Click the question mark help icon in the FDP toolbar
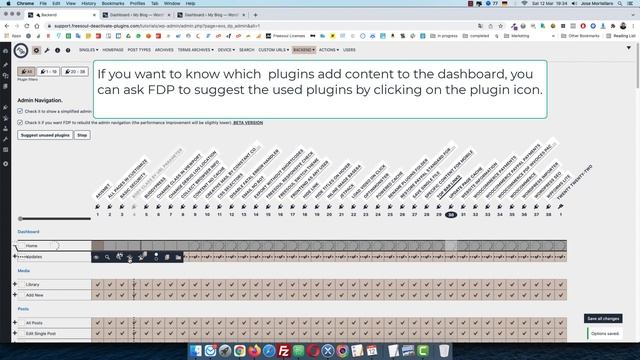Viewport: 640px width, 360px height. click(68, 50)
